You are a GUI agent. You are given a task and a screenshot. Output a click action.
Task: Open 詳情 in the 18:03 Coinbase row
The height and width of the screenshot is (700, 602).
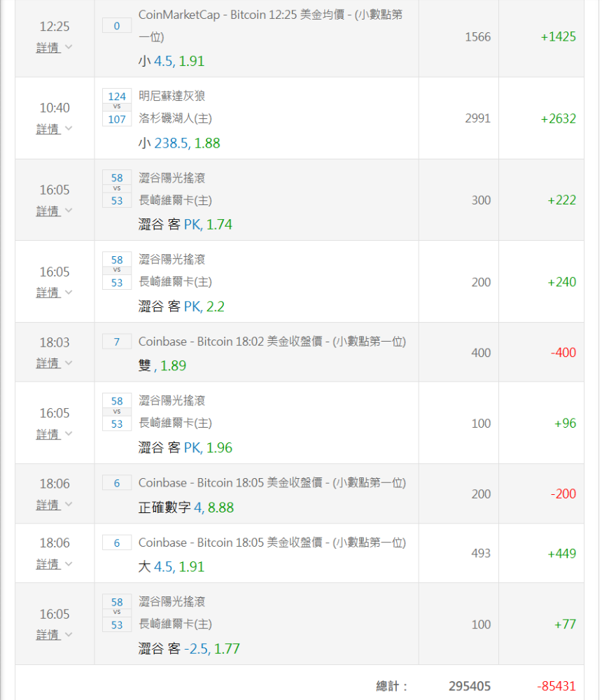48,363
